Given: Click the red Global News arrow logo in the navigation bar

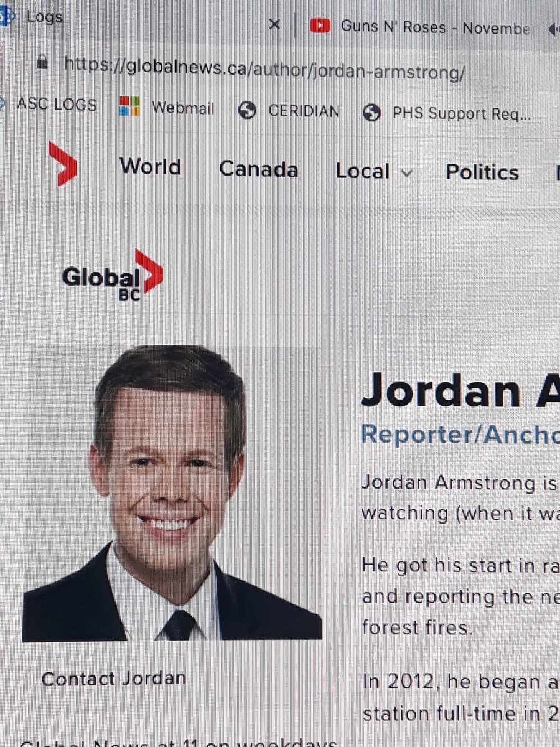Looking at the screenshot, I should (62, 163).
